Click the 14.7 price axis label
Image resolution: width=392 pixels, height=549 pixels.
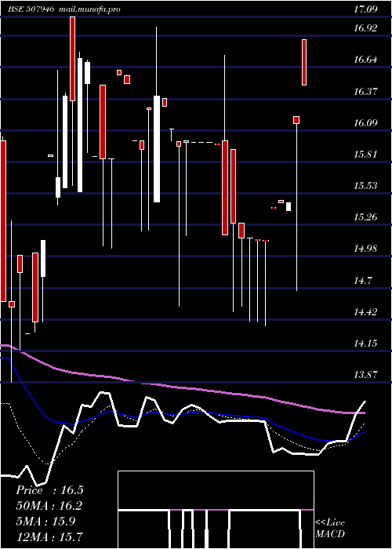coord(362,280)
